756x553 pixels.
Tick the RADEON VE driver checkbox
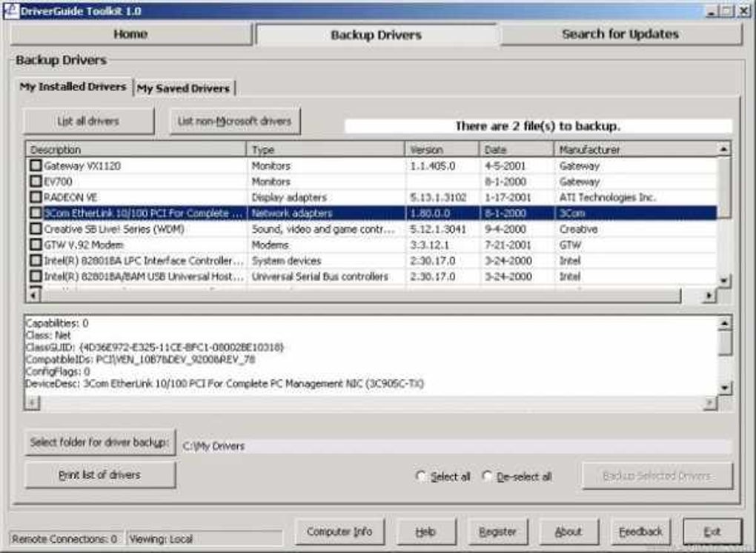pyautogui.click(x=36, y=197)
